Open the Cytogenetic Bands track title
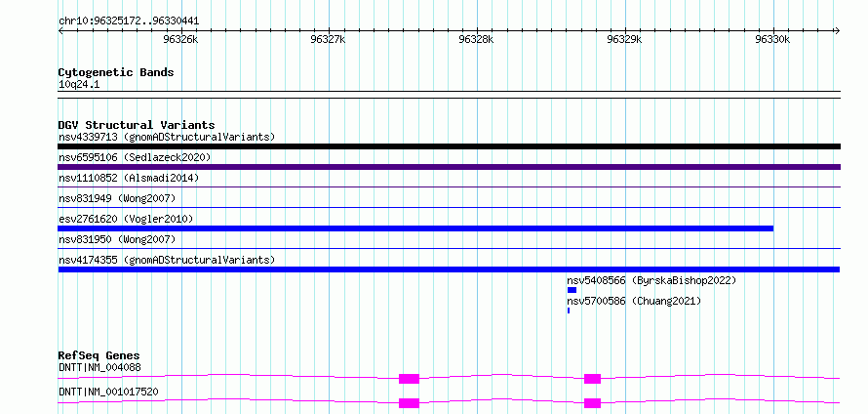This screenshot has height=414, width=868. (x=116, y=72)
